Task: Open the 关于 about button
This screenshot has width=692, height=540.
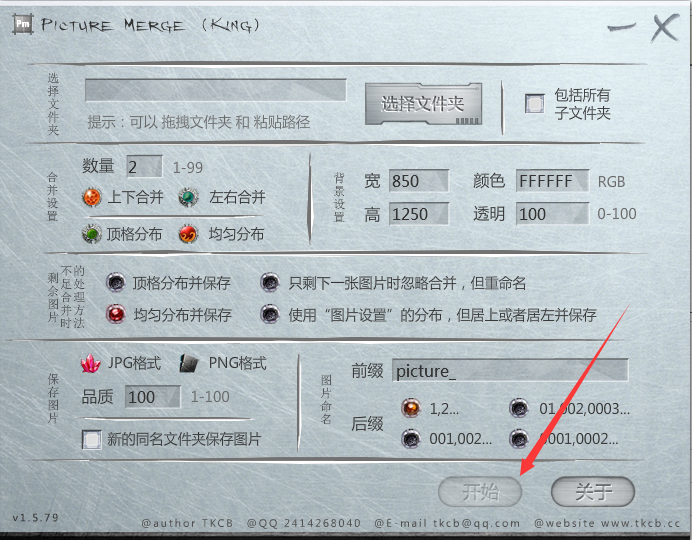Action: pos(593,491)
